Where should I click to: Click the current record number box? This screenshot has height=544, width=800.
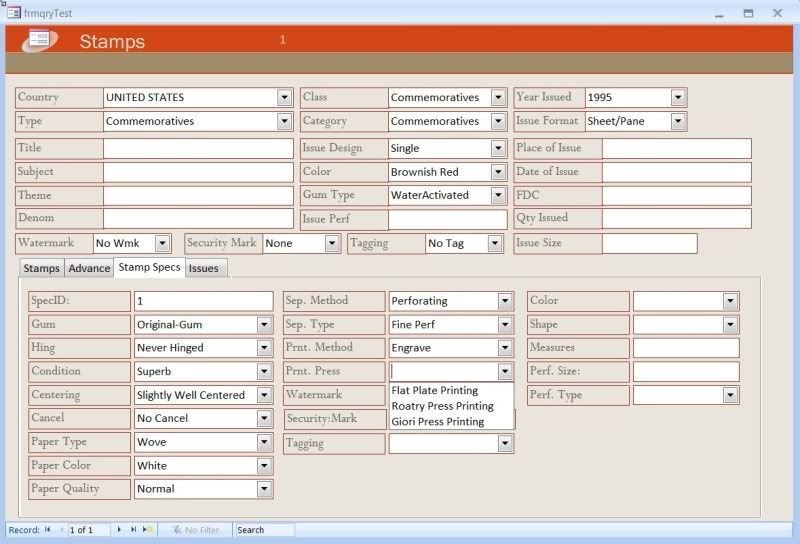88,530
